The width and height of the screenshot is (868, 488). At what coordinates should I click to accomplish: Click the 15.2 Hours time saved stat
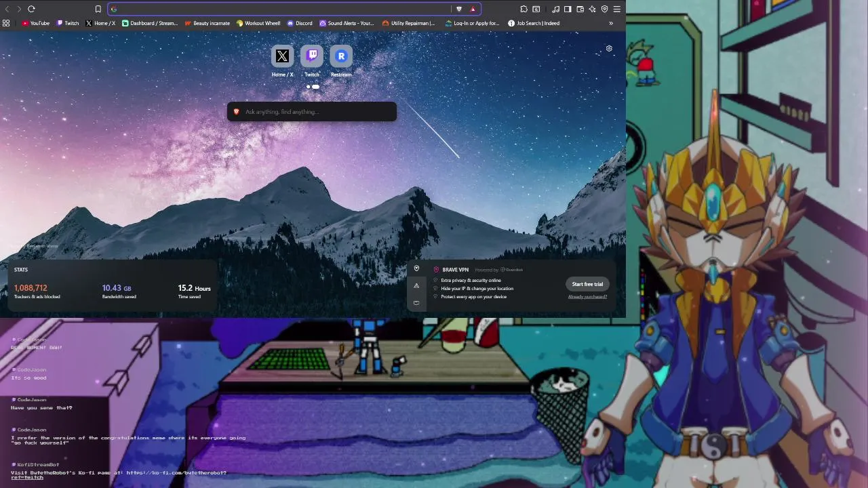click(x=194, y=291)
